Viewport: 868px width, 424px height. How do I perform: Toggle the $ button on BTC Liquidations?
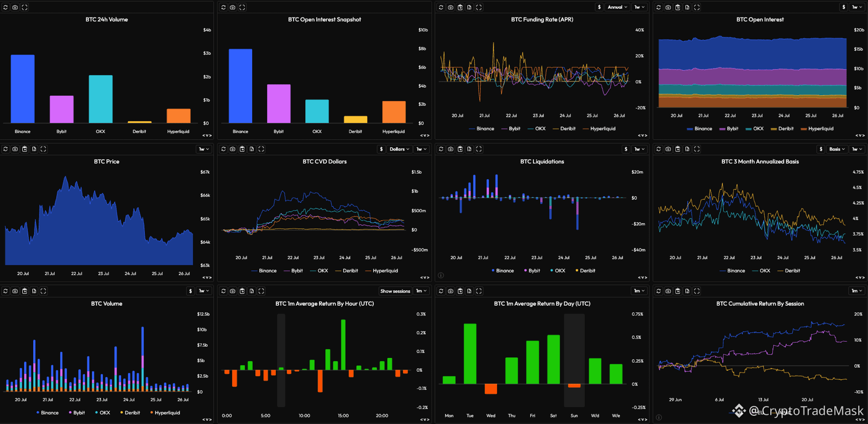[626, 149]
